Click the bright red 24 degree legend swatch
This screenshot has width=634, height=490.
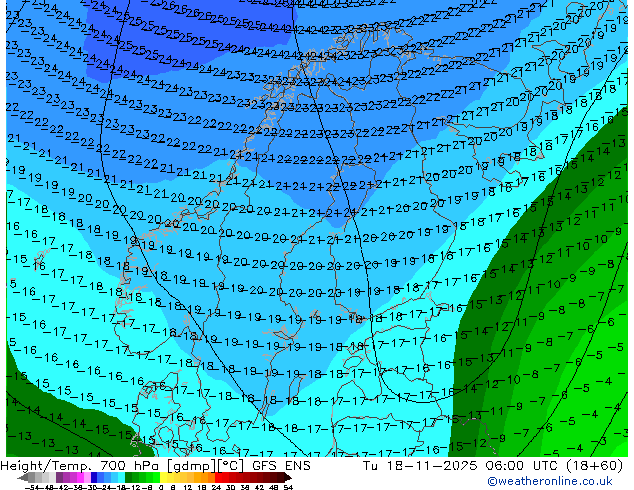218,477
